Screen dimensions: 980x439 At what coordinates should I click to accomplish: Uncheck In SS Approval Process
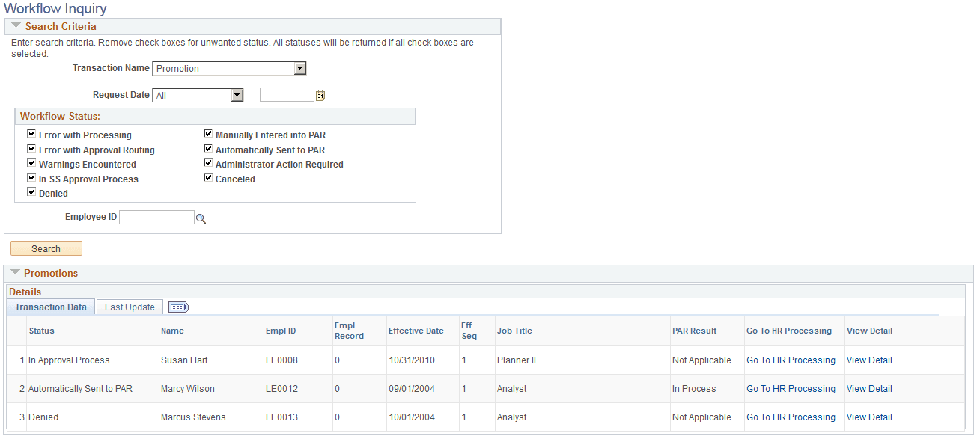tap(31, 177)
